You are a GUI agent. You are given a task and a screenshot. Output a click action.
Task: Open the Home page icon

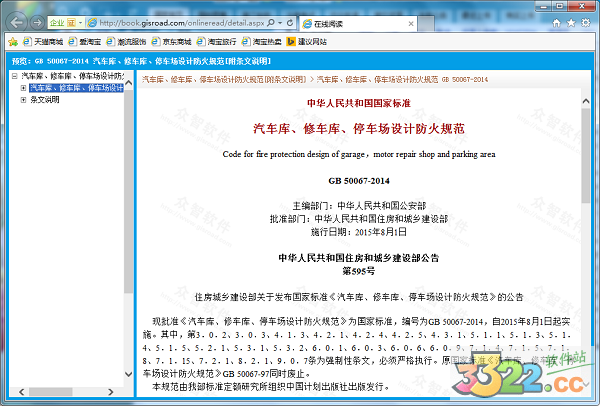tap(556, 23)
